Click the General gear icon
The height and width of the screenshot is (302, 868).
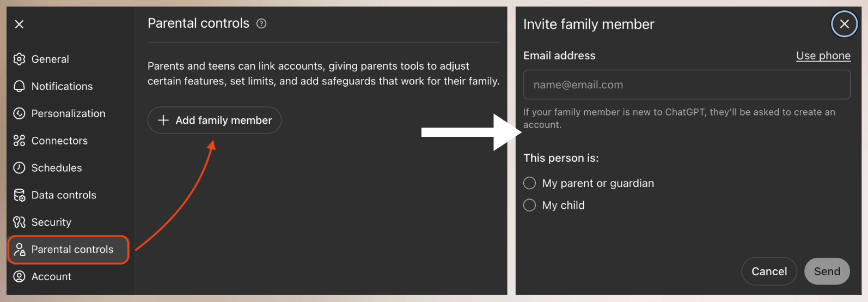(20, 59)
